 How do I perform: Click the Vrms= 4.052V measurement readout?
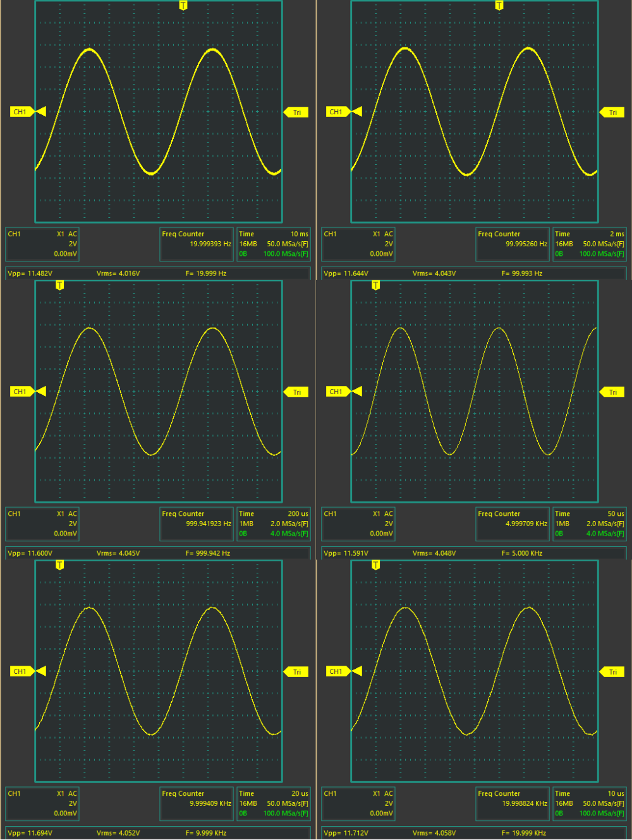(x=118, y=833)
